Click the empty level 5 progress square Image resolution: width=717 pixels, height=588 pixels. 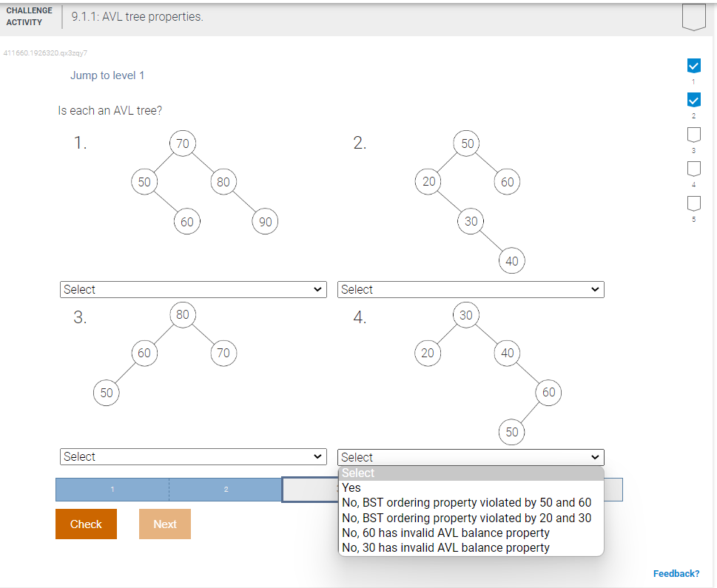[693, 203]
